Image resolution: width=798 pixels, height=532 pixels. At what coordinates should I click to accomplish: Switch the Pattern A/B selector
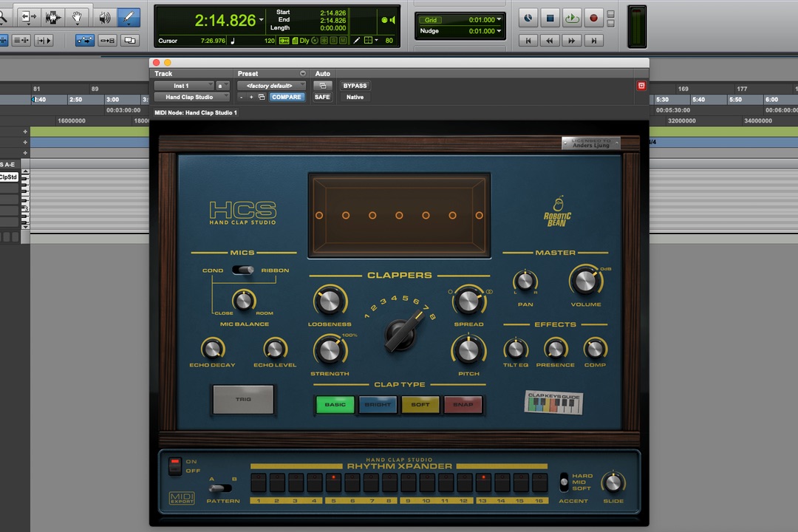pos(221,488)
